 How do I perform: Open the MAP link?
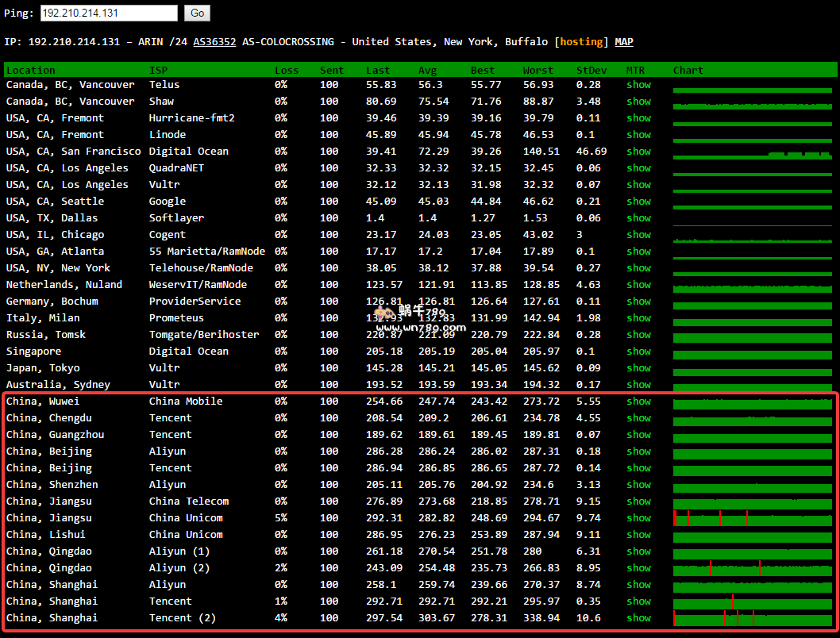(x=624, y=42)
